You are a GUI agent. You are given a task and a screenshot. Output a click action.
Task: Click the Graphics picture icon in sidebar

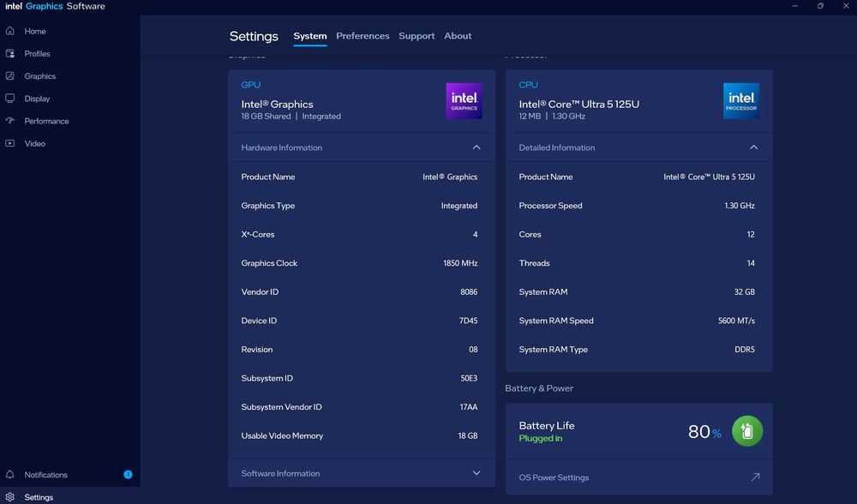(x=9, y=75)
